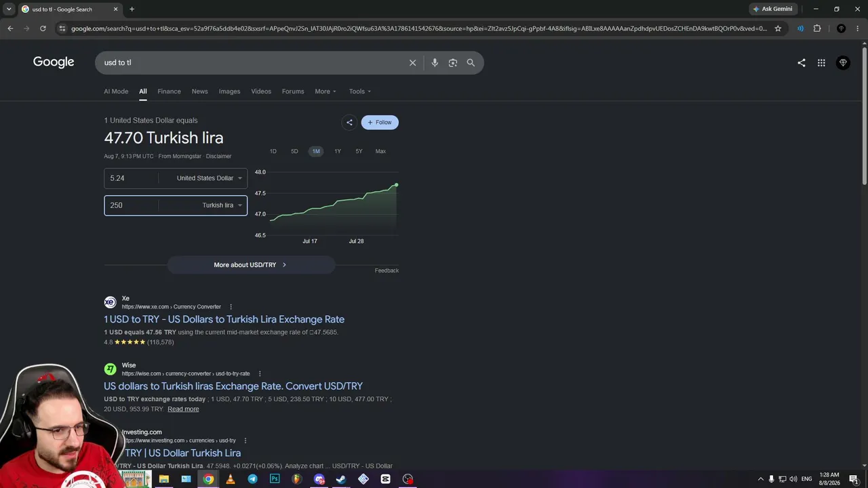Image resolution: width=868 pixels, height=488 pixels.
Task: Click the Chrome address bar URL
Action: point(419,28)
